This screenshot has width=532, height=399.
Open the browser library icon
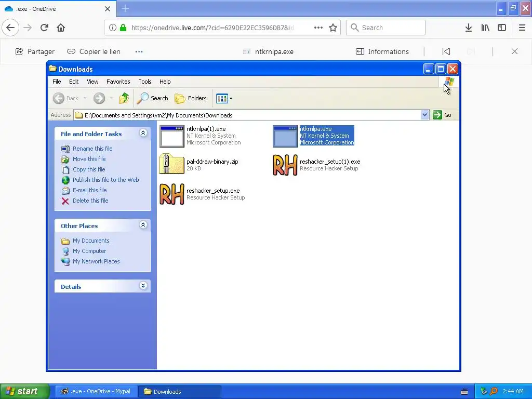pos(485,28)
